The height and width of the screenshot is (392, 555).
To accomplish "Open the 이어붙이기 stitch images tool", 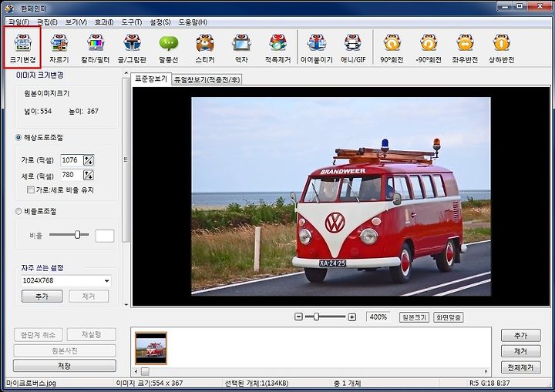I will click(x=317, y=48).
